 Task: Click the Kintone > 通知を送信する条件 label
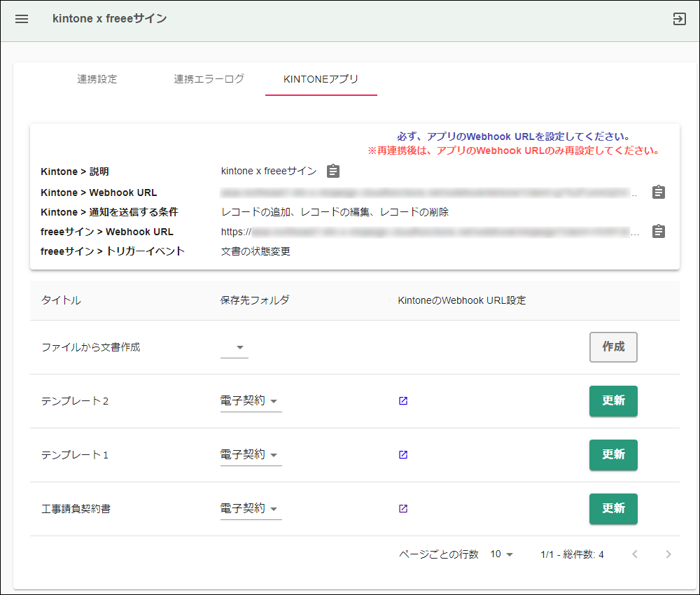point(109,212)
